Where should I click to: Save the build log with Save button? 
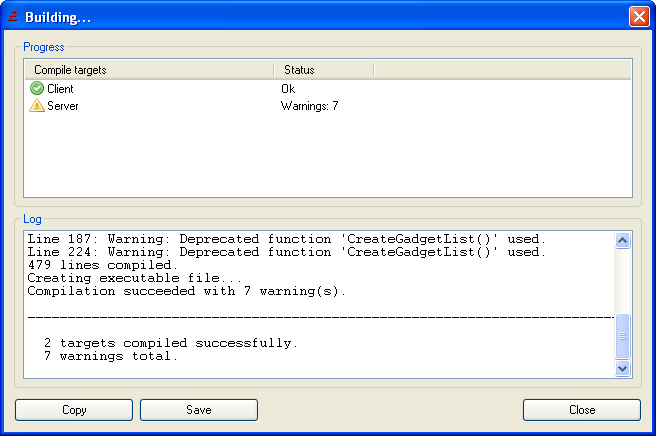point(198,410)
